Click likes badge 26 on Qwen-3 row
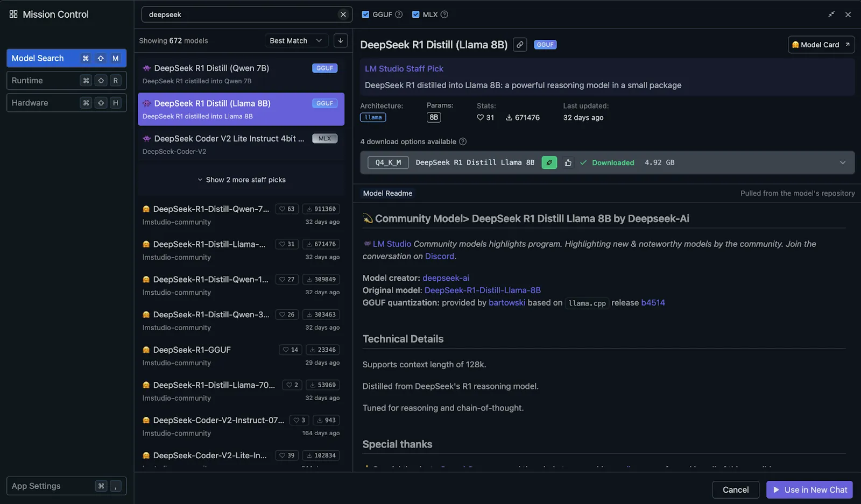The image size is (861, 504). tap(287, 315)
